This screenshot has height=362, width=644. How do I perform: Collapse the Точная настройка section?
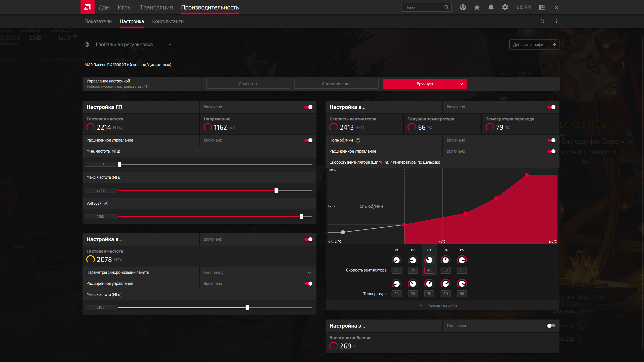pos(442,305)
